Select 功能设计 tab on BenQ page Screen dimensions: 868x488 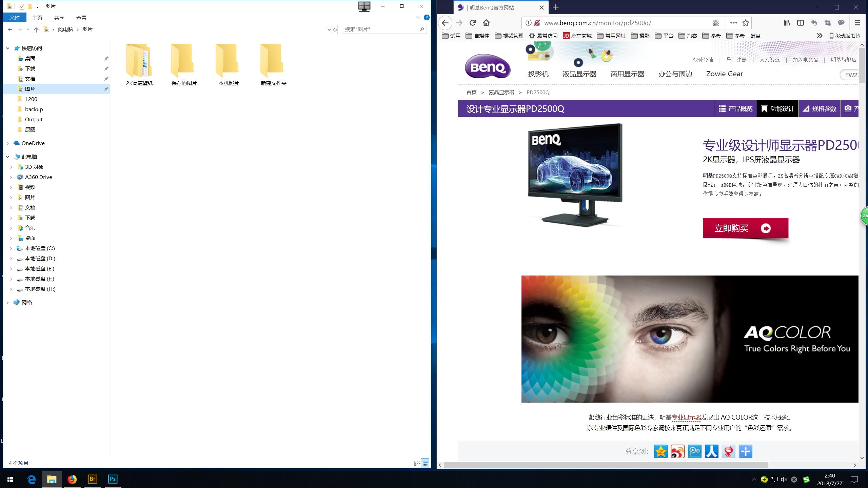(x=777, y=108)
